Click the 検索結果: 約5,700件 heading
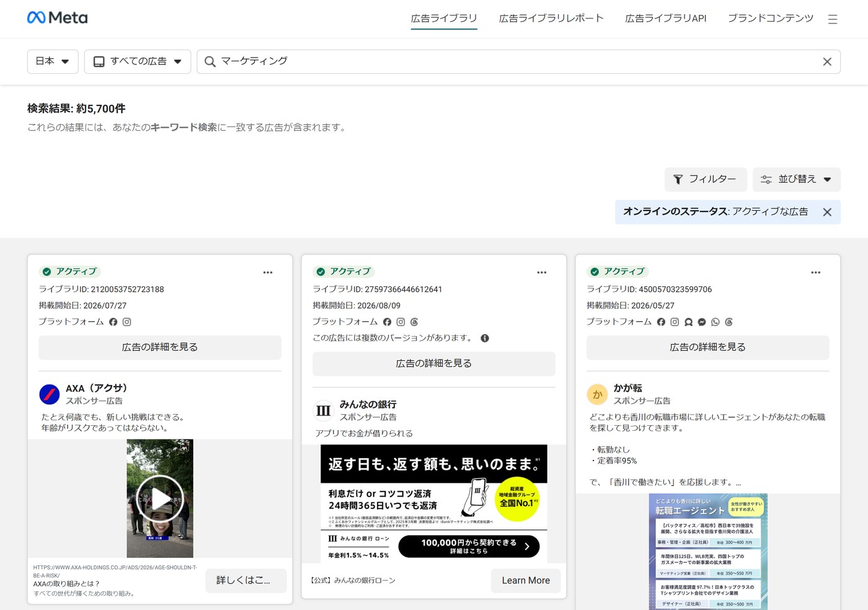Viewport: 868px width, 610px height. 76,108
